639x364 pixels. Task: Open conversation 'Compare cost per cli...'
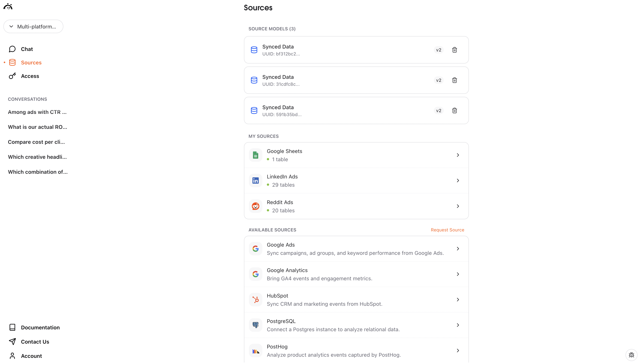[x=36, y=142]
